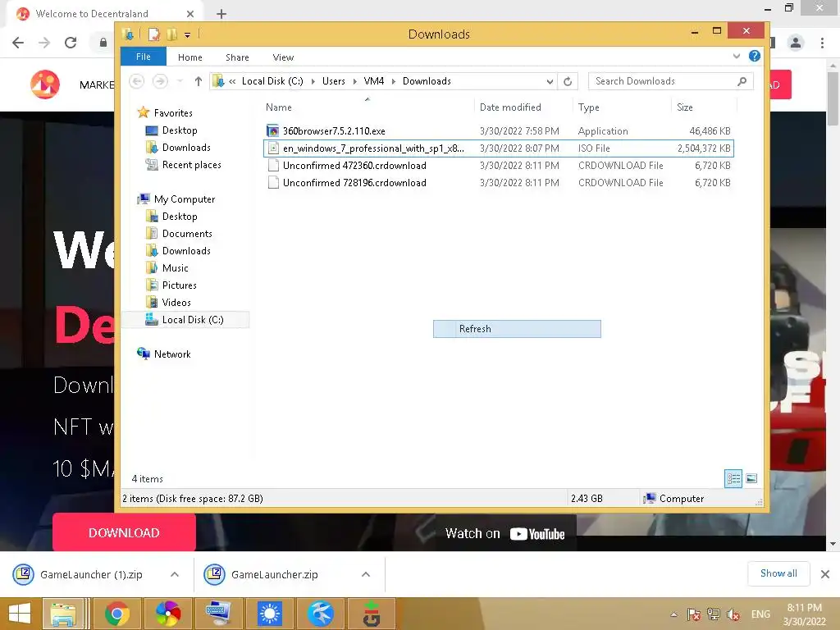Switch to details view layout icon
Image resolution: width=840 pixels, height=630 pixels.
(733, 478)
